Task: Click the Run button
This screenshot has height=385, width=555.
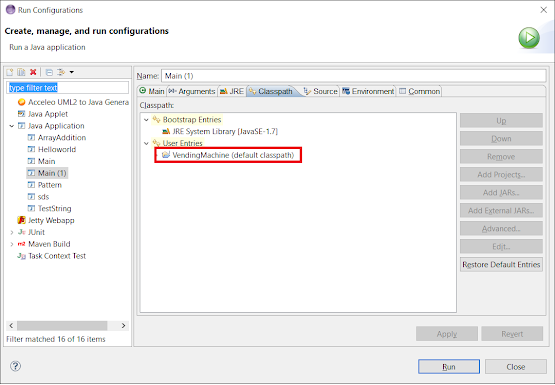Action: tap(449, 367)
